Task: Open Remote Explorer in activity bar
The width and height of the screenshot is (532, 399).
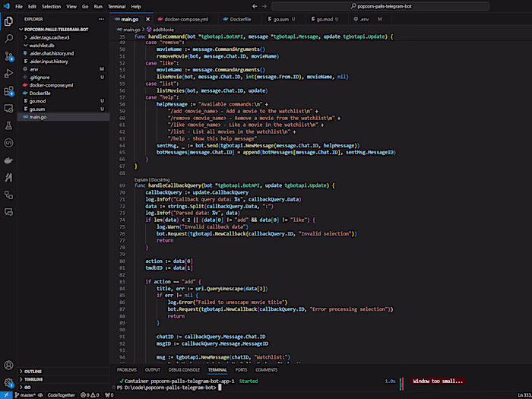Action: (8, 108)
